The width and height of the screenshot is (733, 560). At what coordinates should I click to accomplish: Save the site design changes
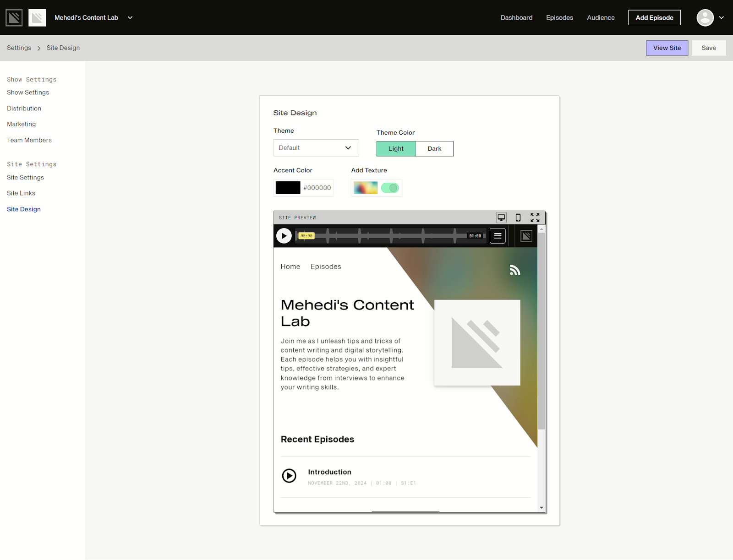tap(708, 48)
